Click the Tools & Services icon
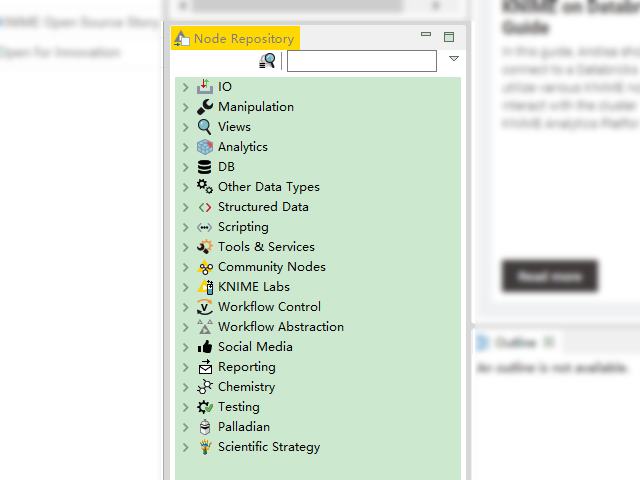The image size is (640, 480). coord(205,247)
